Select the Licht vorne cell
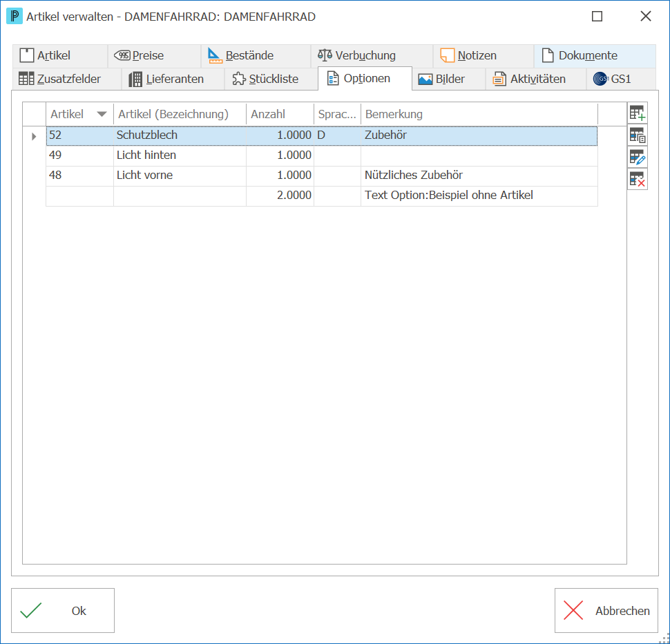Screen dimensions: 670x644 tap(180, 176)
